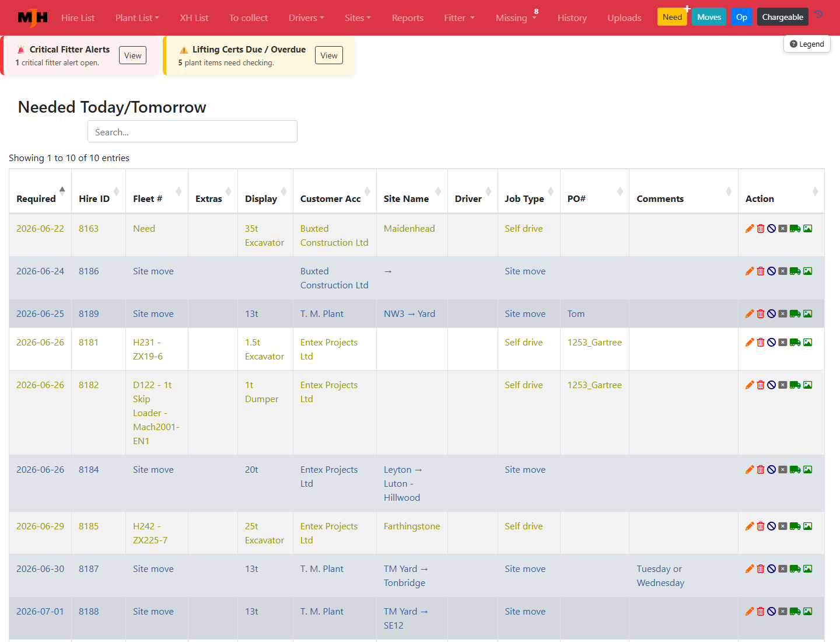Click the MJH logo in the navbar
The height and width of the screenshot is (642, 840).
click(33, 18)
